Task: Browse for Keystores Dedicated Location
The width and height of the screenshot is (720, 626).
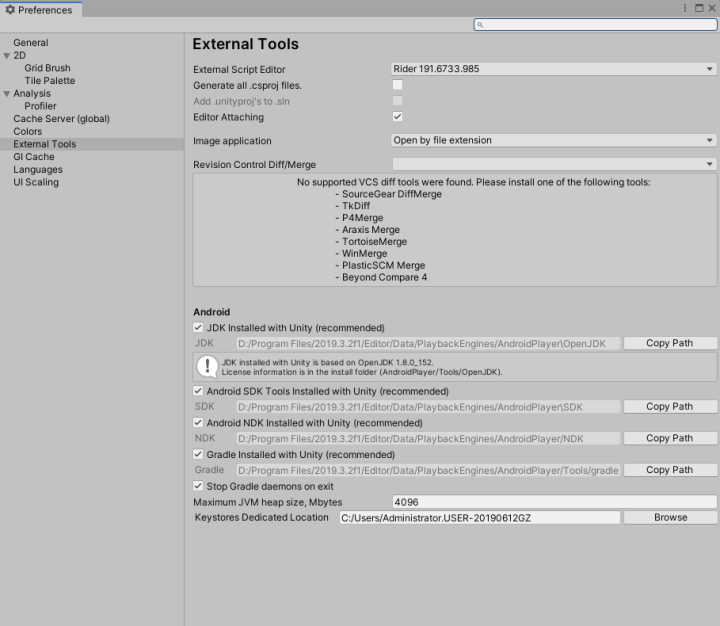Action: point(670,518)
